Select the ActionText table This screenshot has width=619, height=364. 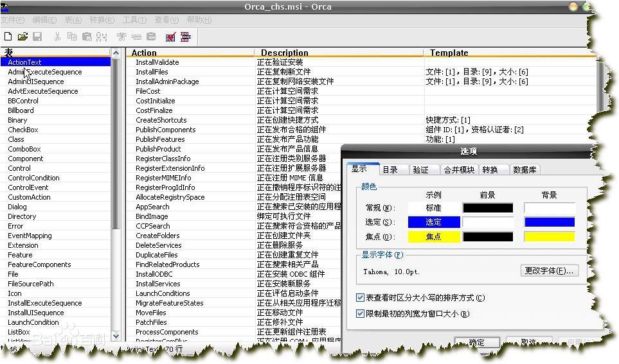pos(55,62)
